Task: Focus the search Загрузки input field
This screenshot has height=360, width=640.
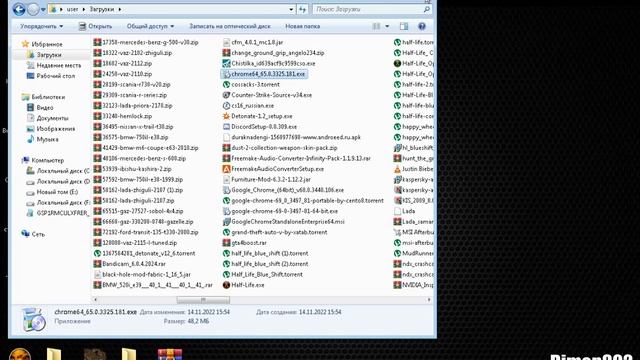Action: pyautogui.click(x=368, y=9)
